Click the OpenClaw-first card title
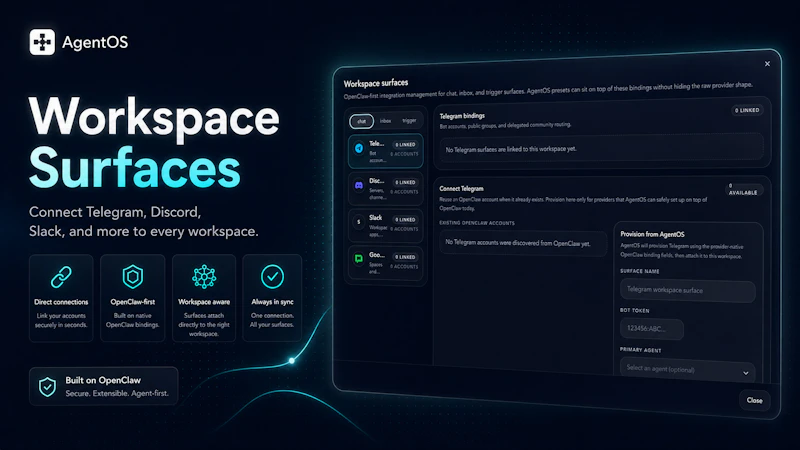Image resolution: width=800 pixels, height=450 pixels. coord(133,302)
